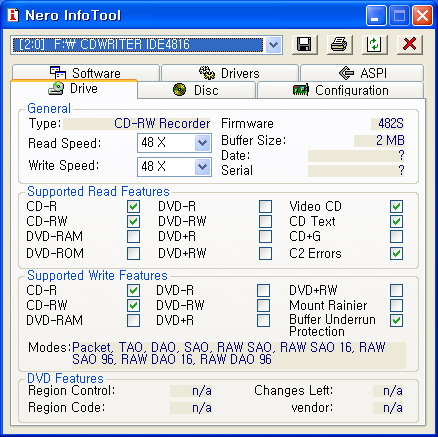Click the red X exit icon
The image size is (438, 437).
[410, 44]
